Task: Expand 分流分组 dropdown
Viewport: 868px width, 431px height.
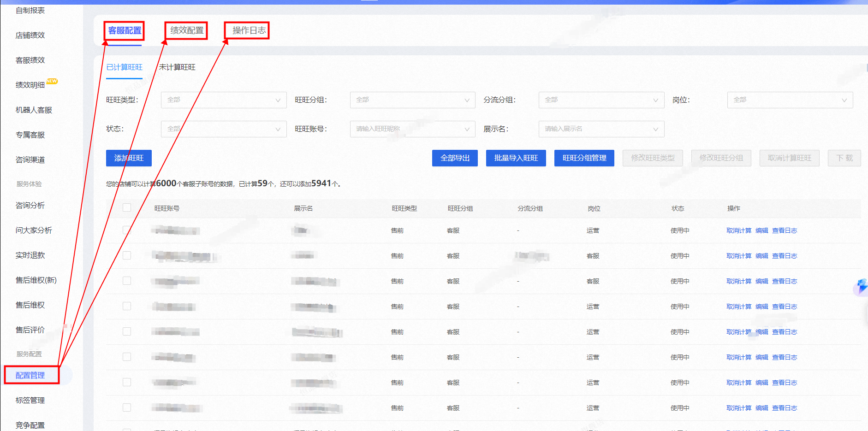Action: click(x=601, y=100)
